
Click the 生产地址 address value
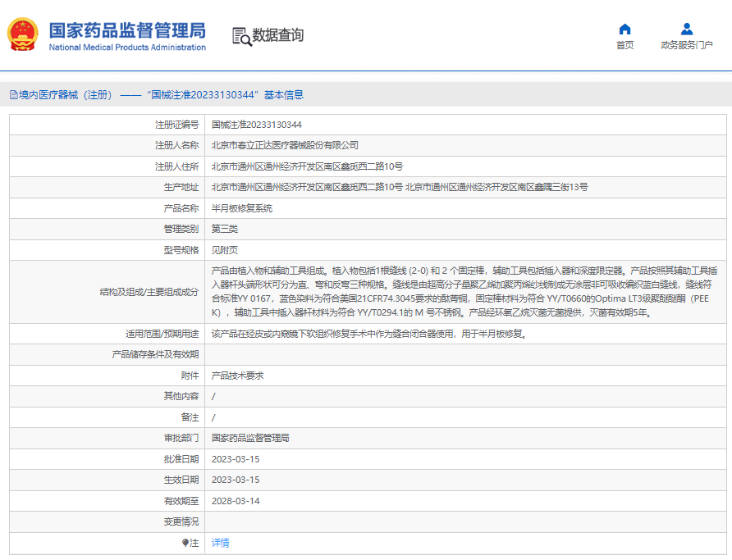pos(400,187)
